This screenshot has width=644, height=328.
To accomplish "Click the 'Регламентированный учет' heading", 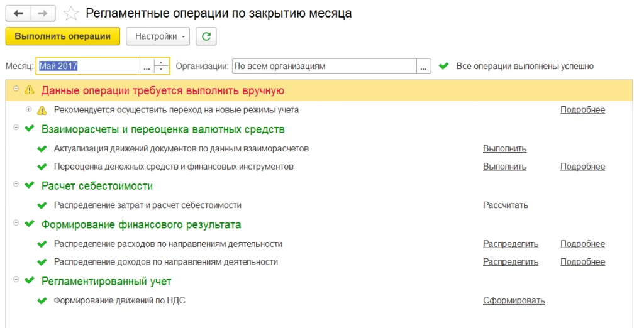I will pyautogui.click(x=106, y=282).
